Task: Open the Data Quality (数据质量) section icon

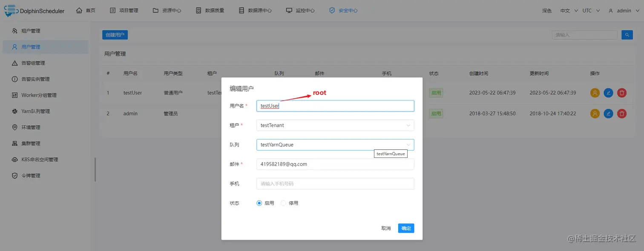Action: tap(198, 10)
